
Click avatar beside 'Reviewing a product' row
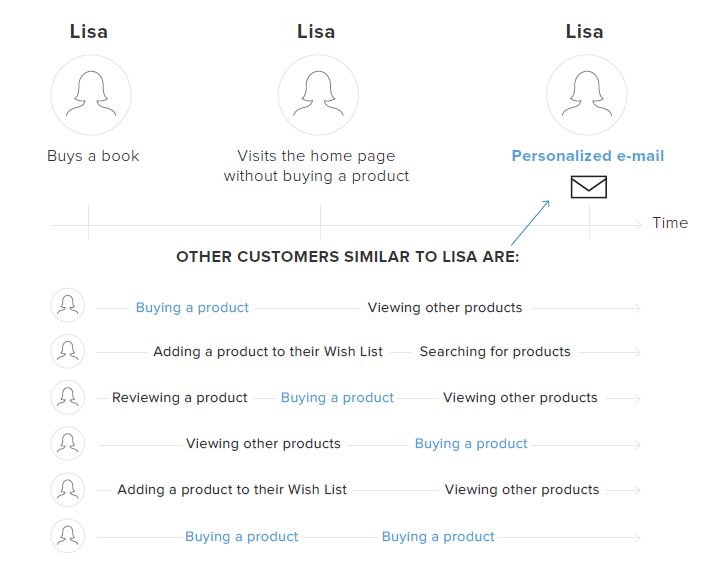(68, 397)
